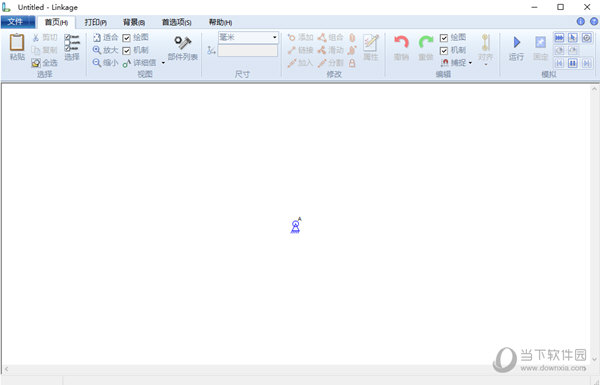
Task: Click the horizontal scrollbar left arrow
Action: click(6, 369)
